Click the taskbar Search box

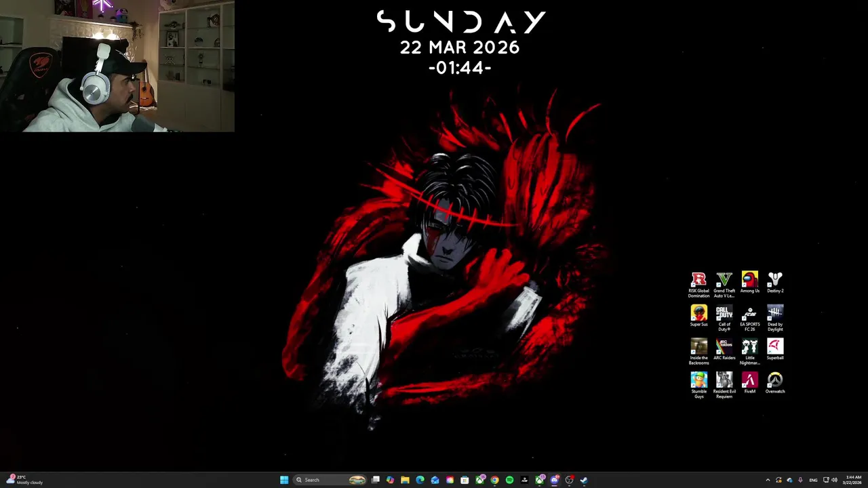pyautogui.click(x=330, y=480)
